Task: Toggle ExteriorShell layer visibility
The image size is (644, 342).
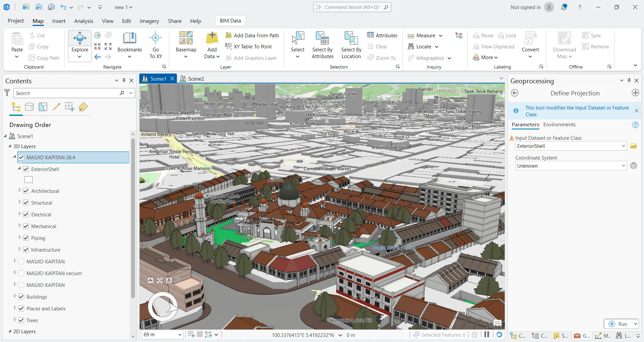Action: pyautogui.click(x=26, y=169)
